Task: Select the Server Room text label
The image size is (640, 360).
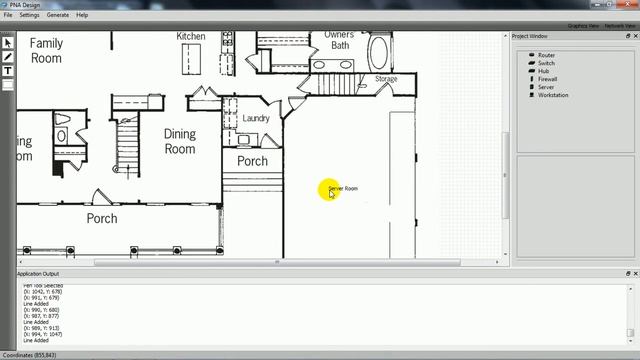Action: click(343, 189)
